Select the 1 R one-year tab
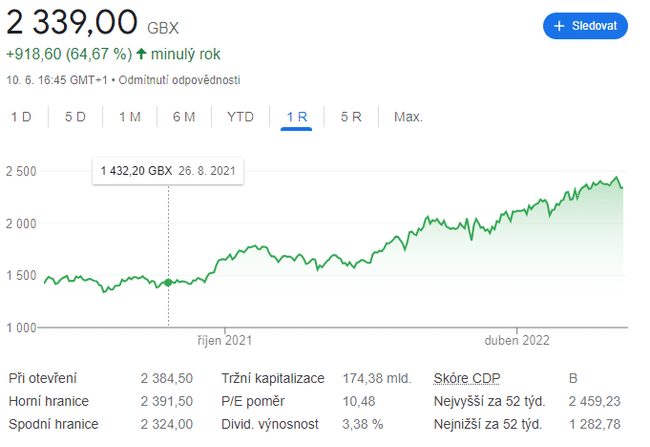Viewport: 650px width, 447px height. [297, 117]
